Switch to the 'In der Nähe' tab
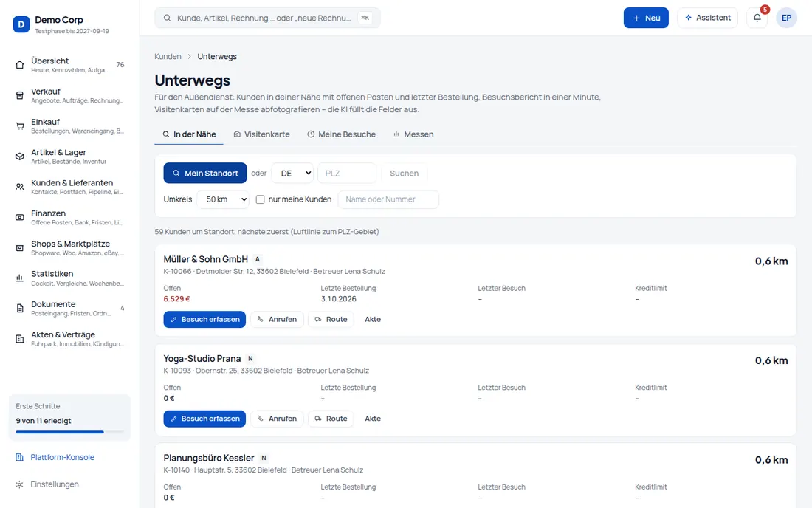Image resolution: width=812 pixels, height=508 pixels. click(x=189, y=134)
